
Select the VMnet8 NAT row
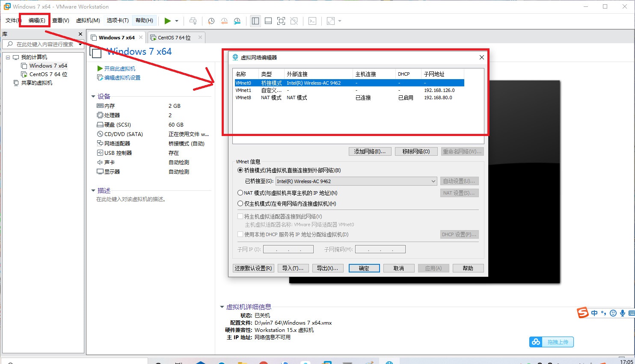coord(349,98)
